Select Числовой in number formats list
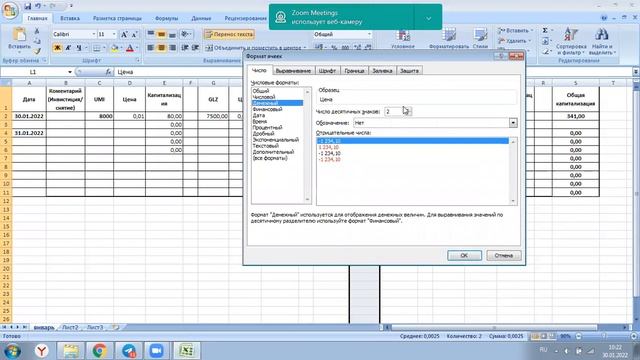Screen dimensions: 640x360 264,97
